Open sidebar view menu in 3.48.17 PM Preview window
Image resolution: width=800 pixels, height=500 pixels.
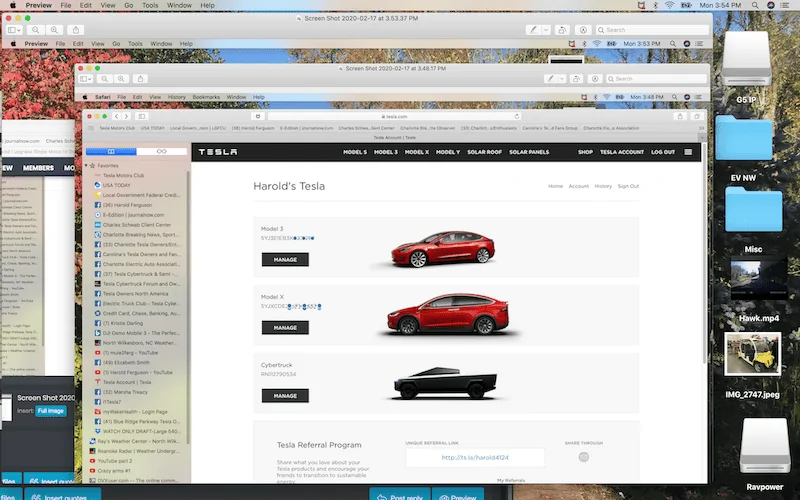coord(86,79)
